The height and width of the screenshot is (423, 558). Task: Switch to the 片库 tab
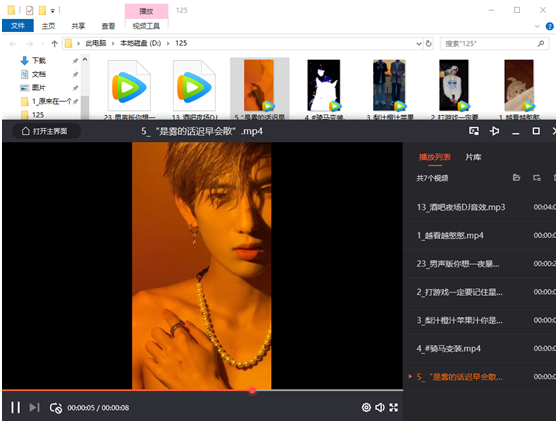click(473, 157)
